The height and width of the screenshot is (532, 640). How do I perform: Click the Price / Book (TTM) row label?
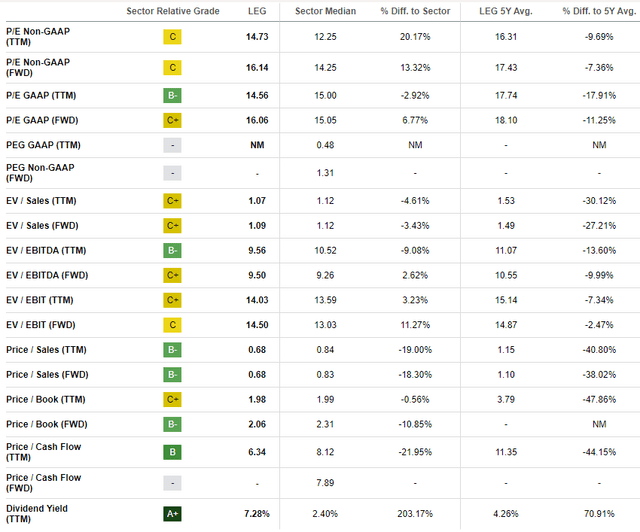click(x=46, y=400)
